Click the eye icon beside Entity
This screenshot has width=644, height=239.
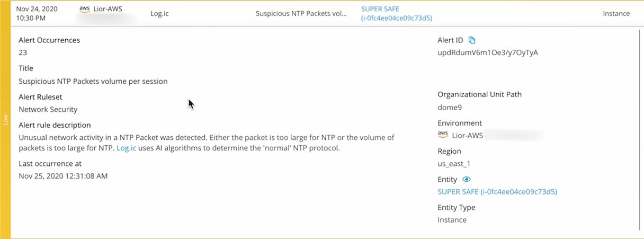[x=467, y=180]
